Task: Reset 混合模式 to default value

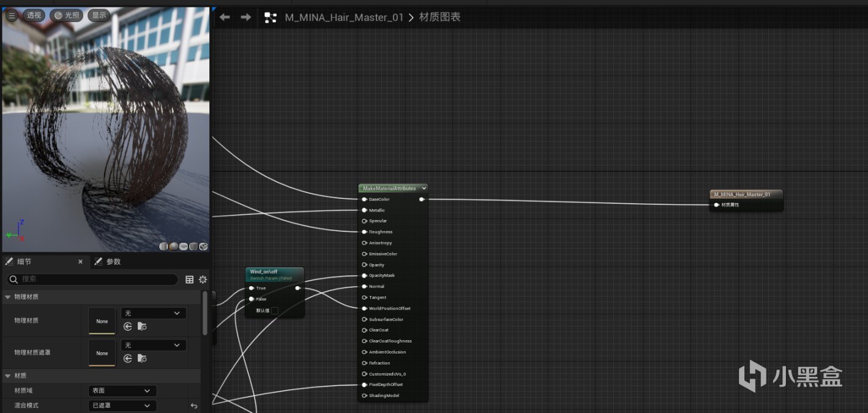Action: pyautogui.click(x=194, y=406)
